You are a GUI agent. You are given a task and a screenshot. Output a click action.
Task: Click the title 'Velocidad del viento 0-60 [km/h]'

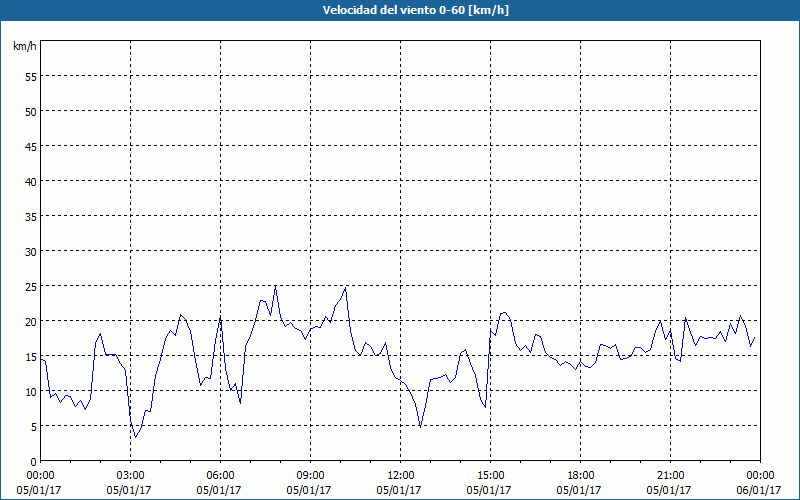(x=416, y=10)
